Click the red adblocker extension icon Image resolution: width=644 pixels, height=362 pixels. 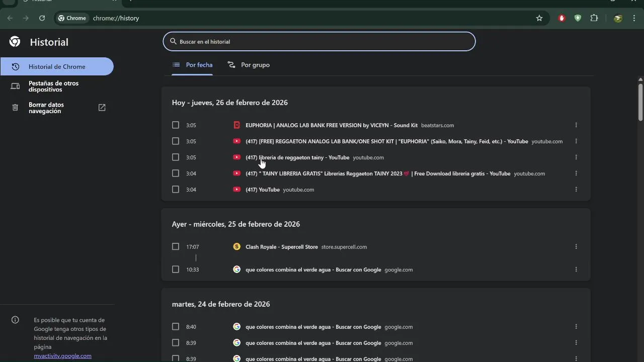coord(562,18)
